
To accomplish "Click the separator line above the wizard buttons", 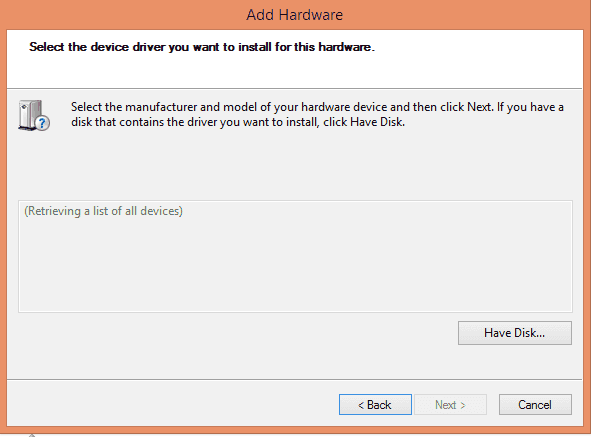I will coord(295,379).
